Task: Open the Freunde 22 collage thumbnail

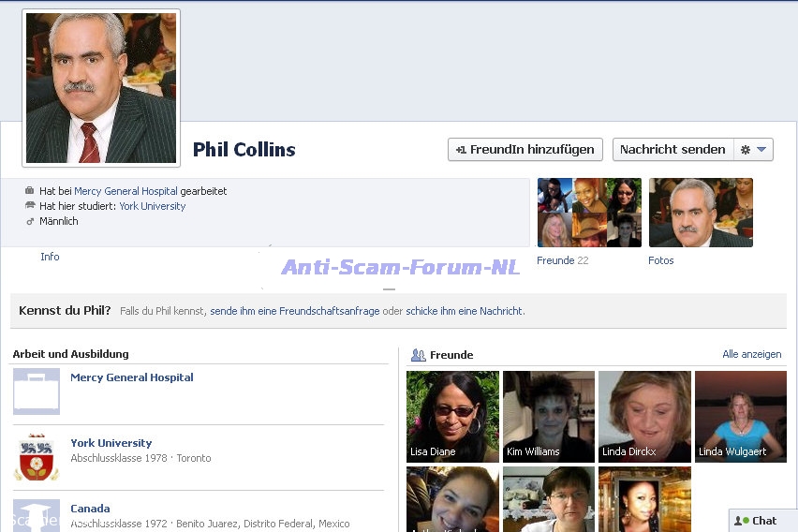Action: pyautogui.click(x=589, y=213)
